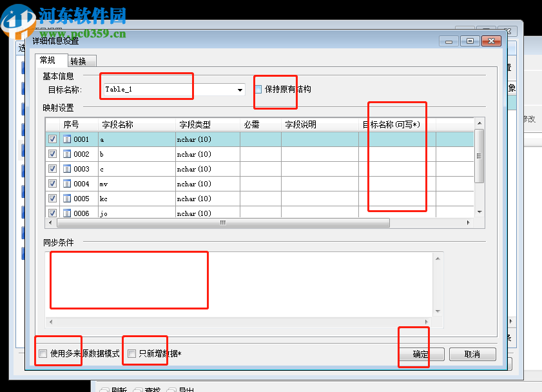
Task: Enable 保持原有结构 checkbox
Action: tap(258, 90)
